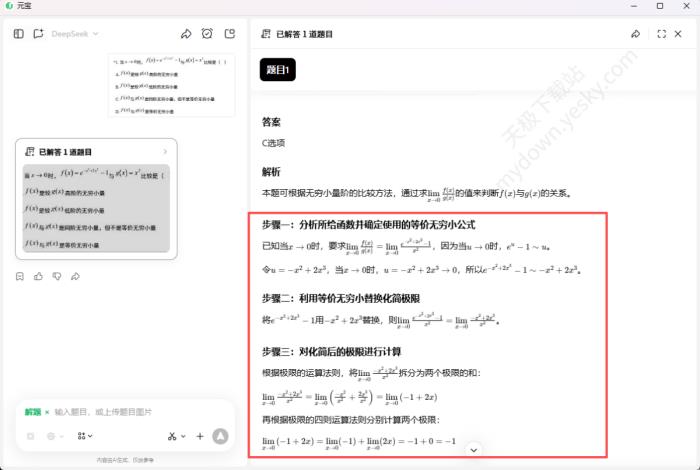Give the answer a thumbs down
Screen dimensions: 700x470
tap(57, 276)
